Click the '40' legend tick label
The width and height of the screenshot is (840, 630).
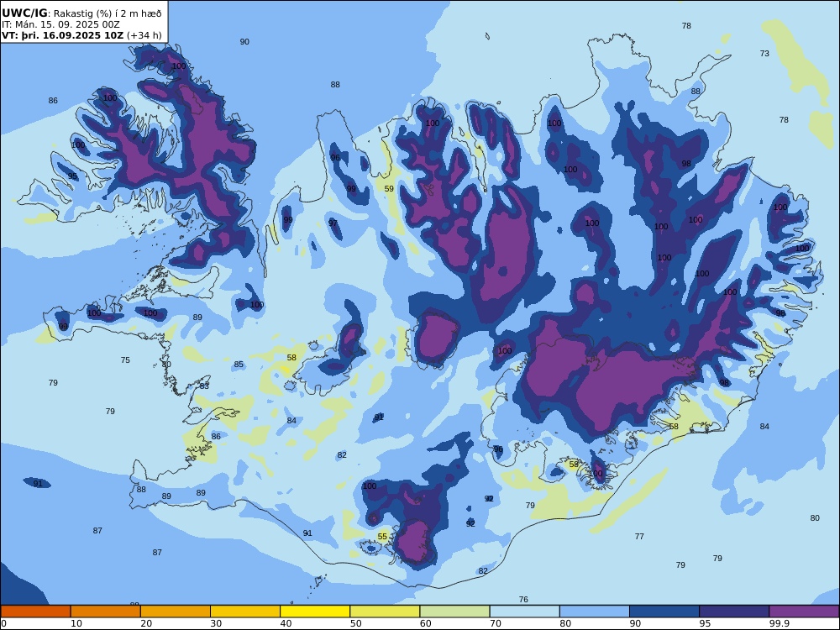(x=286, y=623)
